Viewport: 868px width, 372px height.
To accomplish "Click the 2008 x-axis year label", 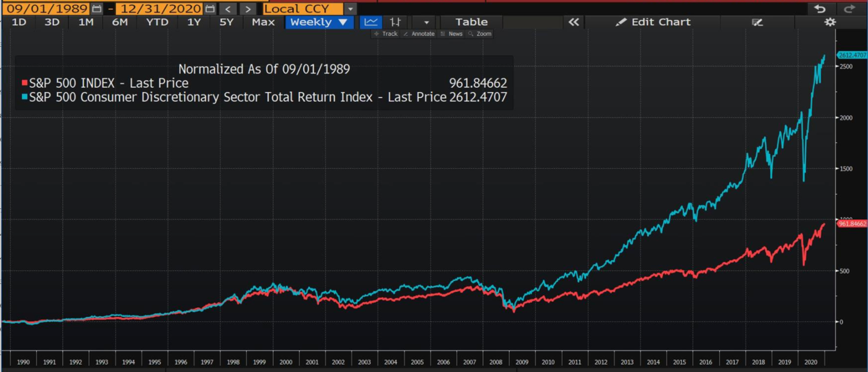I will tap(496, 362).
